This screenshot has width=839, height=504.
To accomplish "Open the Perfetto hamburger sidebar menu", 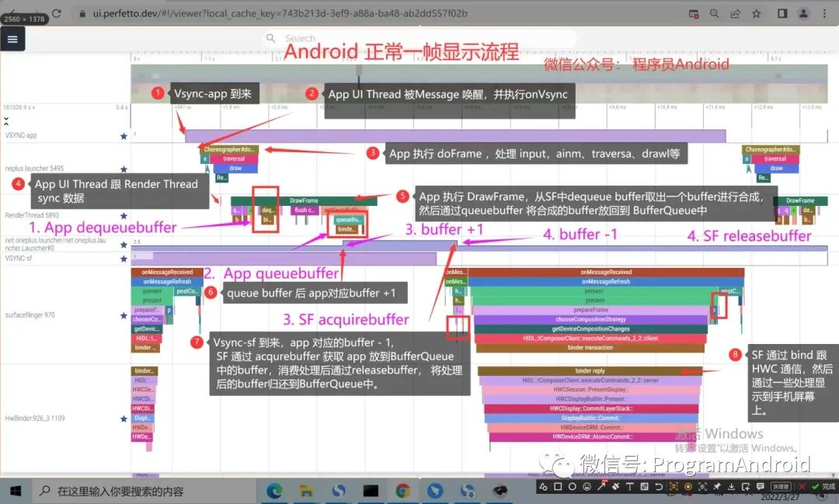I will click(x=12, y=39).
